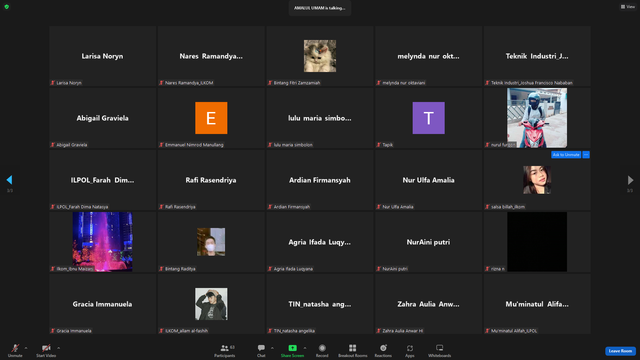
Task: Select Bintang Raditya's masked photo
Action: [x=211, y=242]
